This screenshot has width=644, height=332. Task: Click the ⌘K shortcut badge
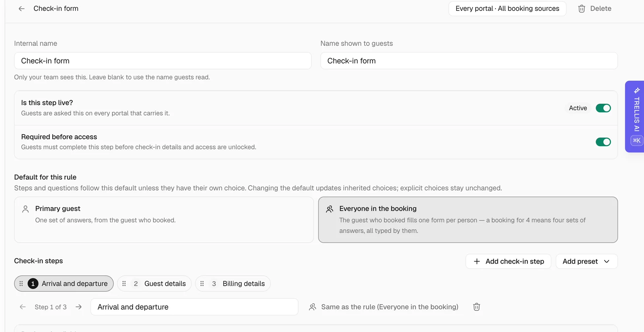click(x=637, y=140)
